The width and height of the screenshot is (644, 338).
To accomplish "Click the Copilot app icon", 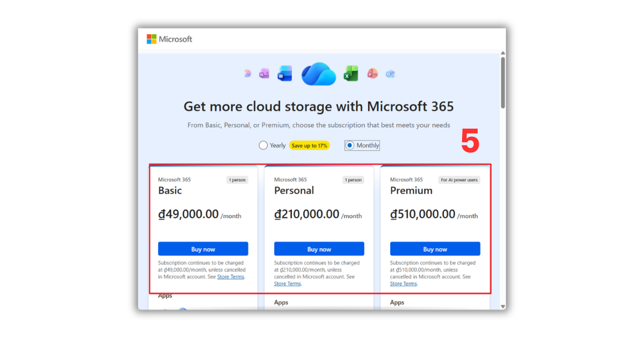I will pyautogui.click(x=247, y=74).
